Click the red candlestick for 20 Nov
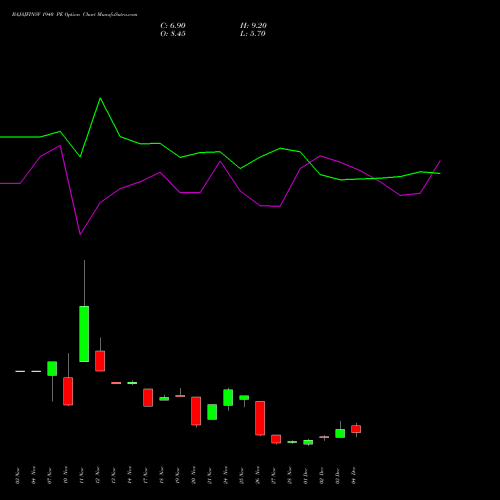This screenshot has height=500, width=500. (x=196, y=411)
